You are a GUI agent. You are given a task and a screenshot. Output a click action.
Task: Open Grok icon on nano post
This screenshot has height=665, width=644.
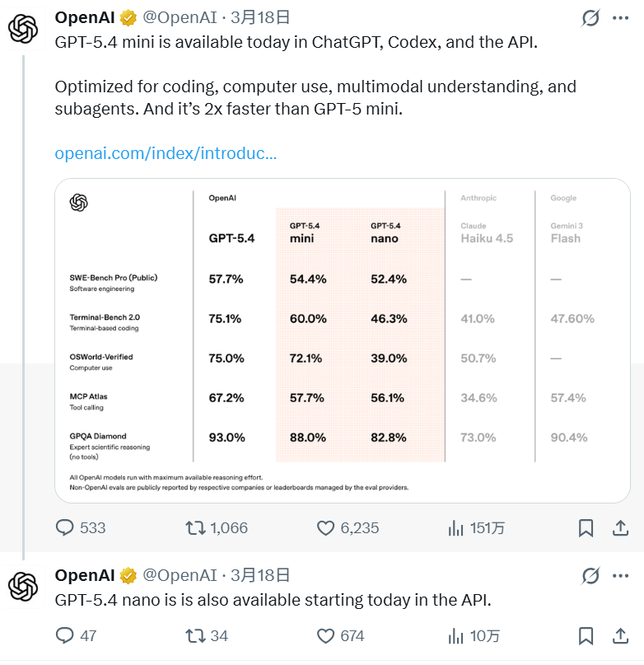(590, 575)
